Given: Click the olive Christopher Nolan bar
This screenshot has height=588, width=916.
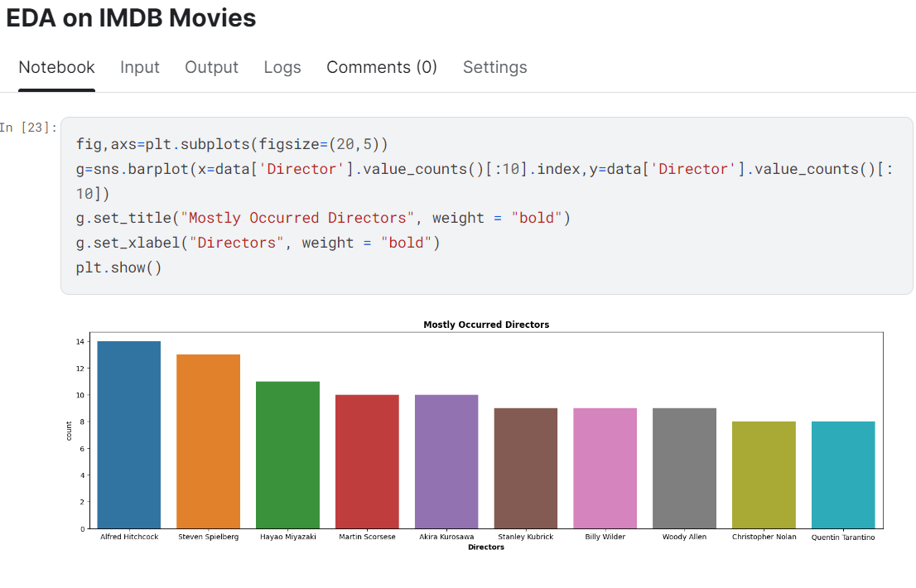Looking at the screenshot, I should point(764,475).
